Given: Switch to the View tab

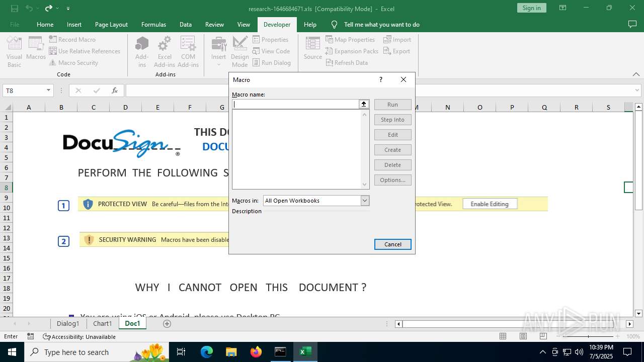Looking at the screenshot, I should click(244, 24).
